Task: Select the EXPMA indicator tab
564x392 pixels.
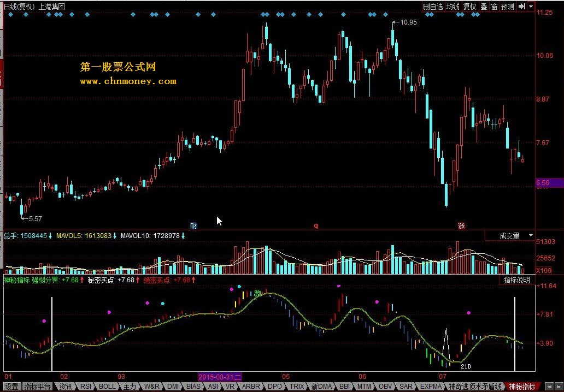Action: (x=431, y=387)
